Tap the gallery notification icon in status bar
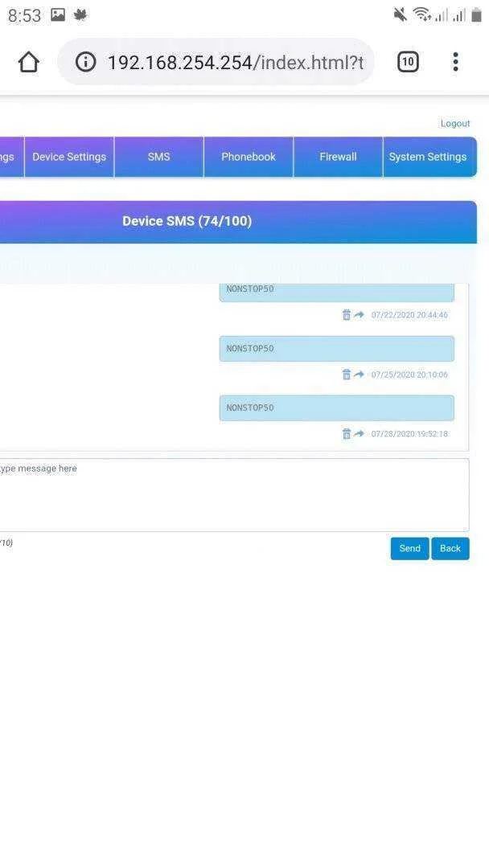Screen dimensions: 489x868 58,14
